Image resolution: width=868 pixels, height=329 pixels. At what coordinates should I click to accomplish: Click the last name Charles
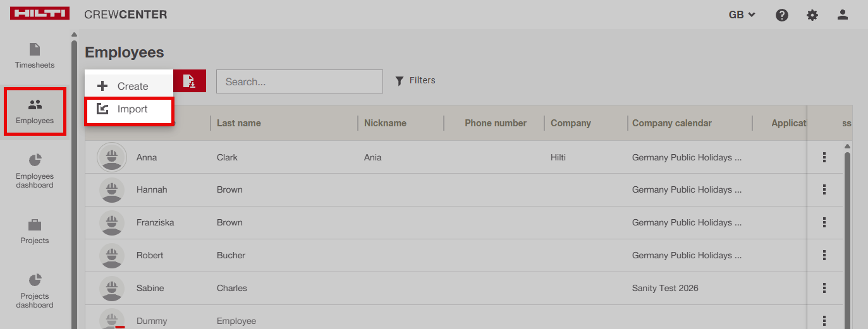click(x=232, y=288)
